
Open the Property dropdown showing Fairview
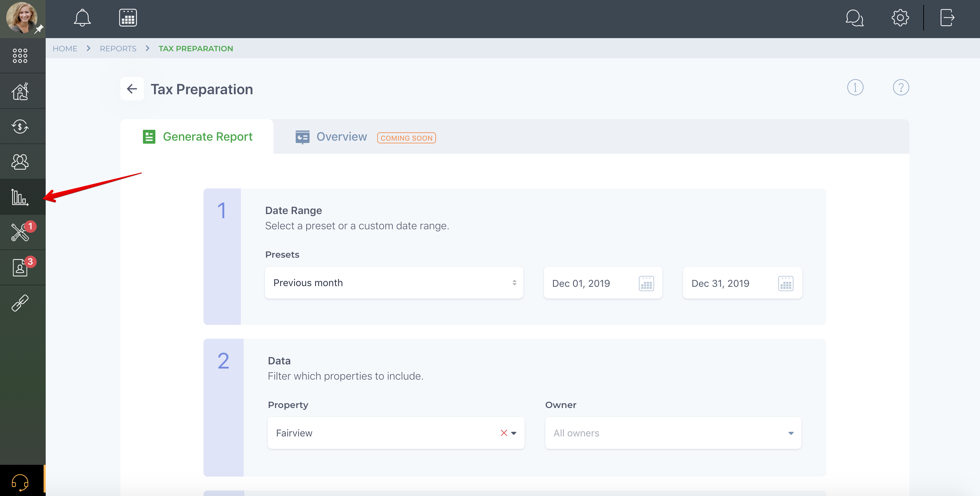pyautogui.click(x=396, y=433)
